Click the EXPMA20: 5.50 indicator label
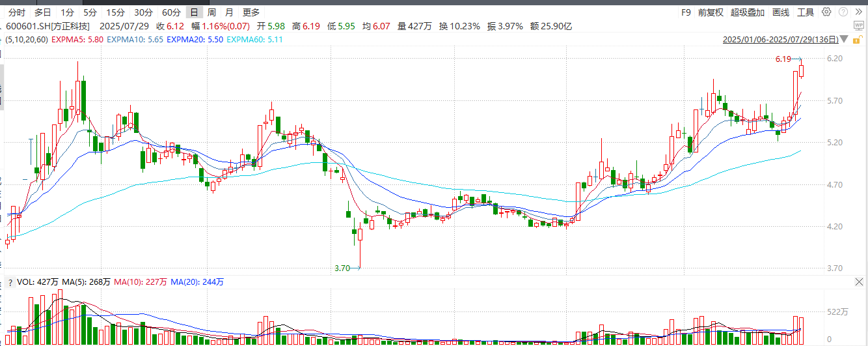The width and height of the screenshot is (868, 346). pos(195,40)
